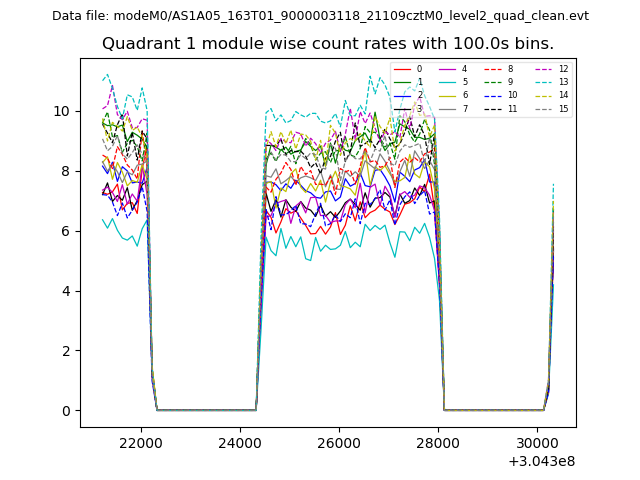Viewport: 640px width, 480px height.
Task: Select the magenta legend line for module 4
Action: [x=446, y=69]
